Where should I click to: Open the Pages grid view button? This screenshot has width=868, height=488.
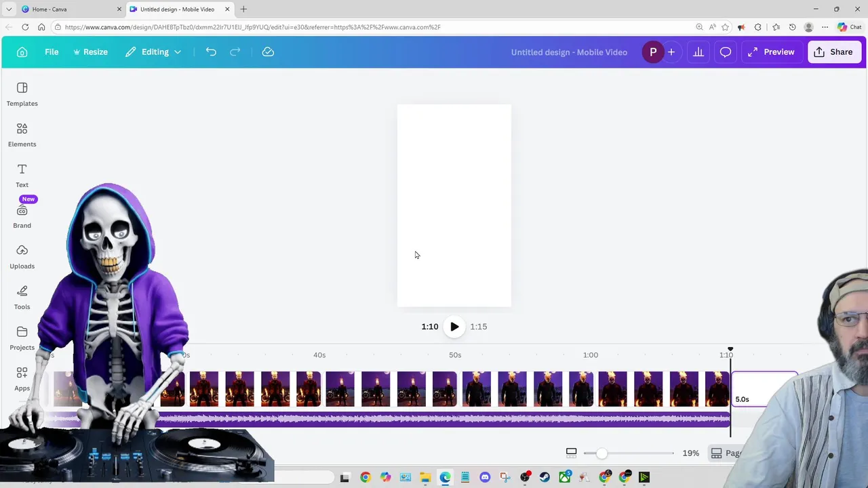point(727,453)
